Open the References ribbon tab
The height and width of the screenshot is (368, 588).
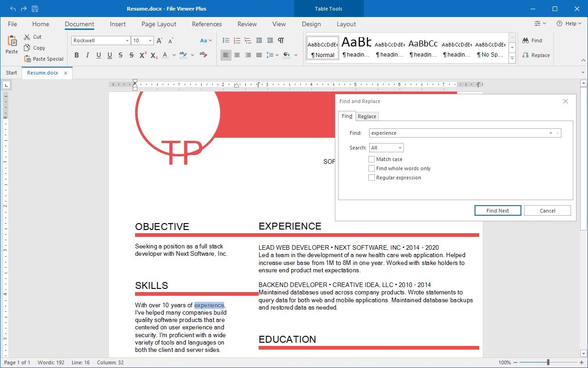207,24
